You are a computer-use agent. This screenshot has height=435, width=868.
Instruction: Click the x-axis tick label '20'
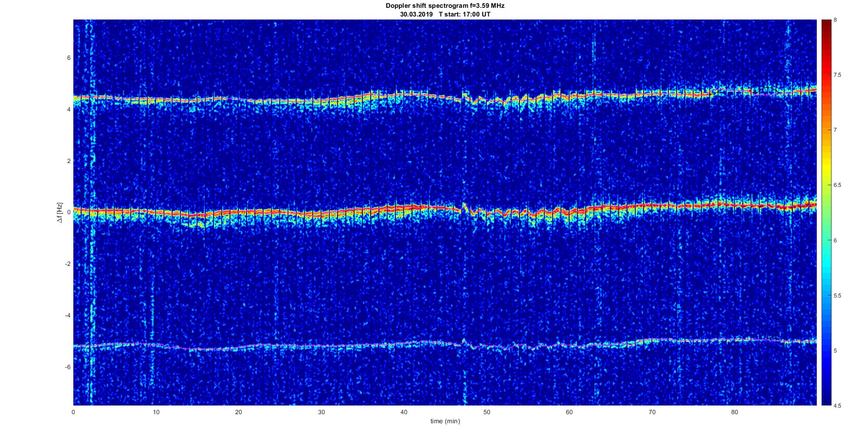pyautogui.click(x=239, y=412)
